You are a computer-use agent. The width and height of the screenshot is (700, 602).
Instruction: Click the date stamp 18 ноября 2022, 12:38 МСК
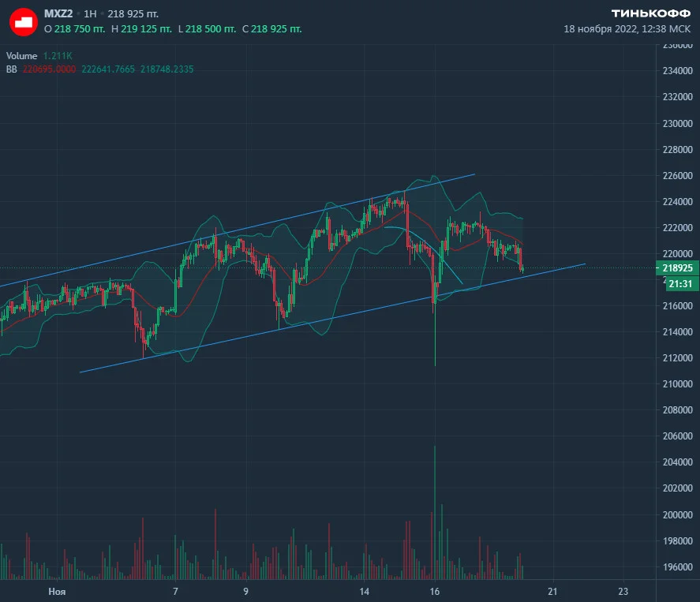pyautogui.click(x=627, y=29)
